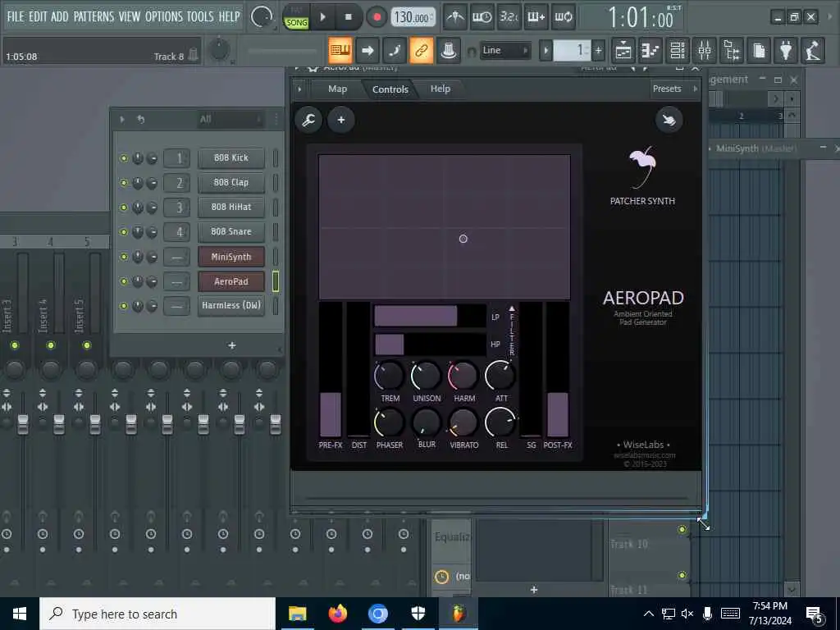This screenshot has width=840, height=630.
Task: Adjust the HP filter slider bar
Action: point(430,345)
